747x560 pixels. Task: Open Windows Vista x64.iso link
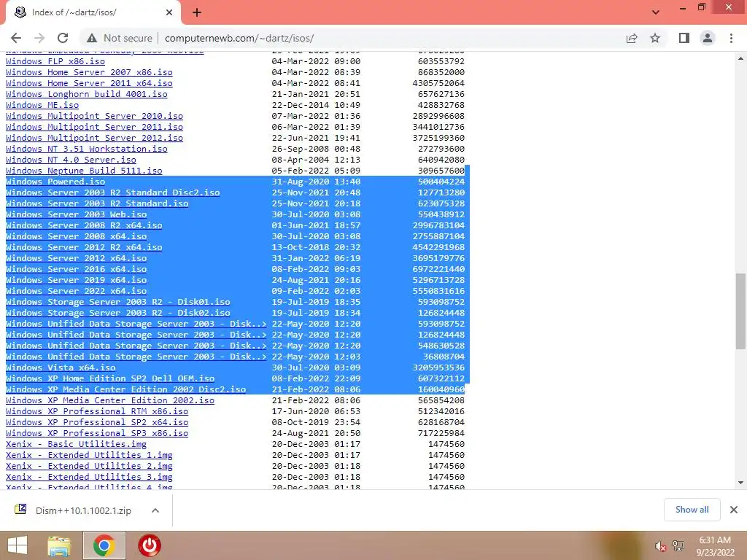tap(61, 367)
